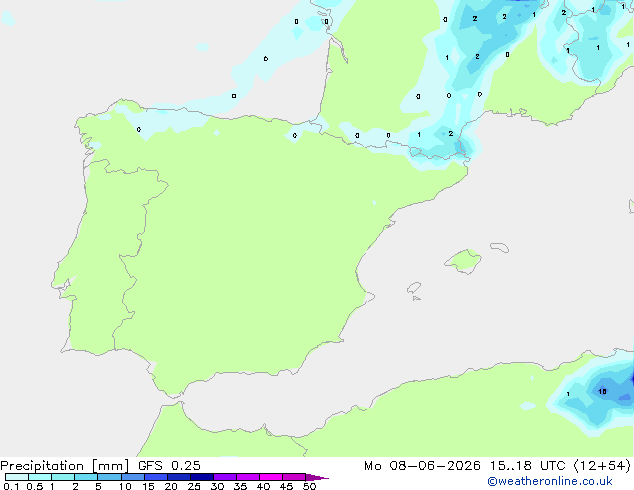This screenshot has height=490, width=634.
Task: Pick the 10–15 mm legend swatch
Action: point(133,477)
